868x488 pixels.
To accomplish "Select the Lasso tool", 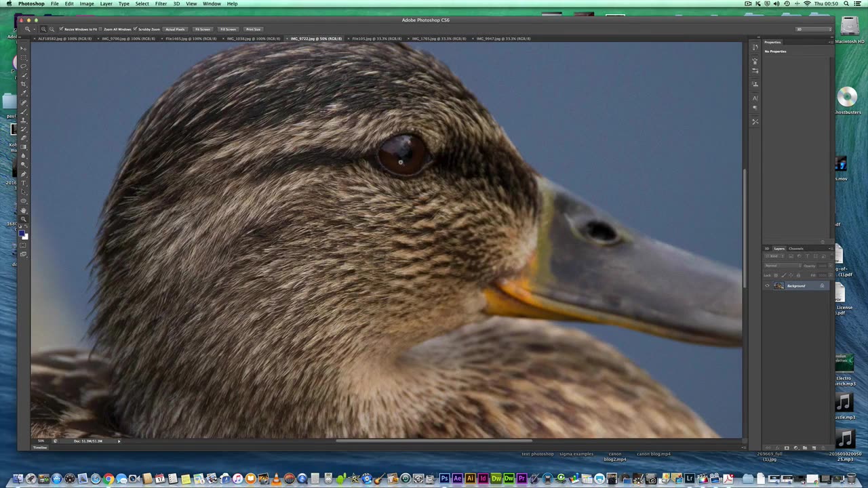I will pos(23,65).
